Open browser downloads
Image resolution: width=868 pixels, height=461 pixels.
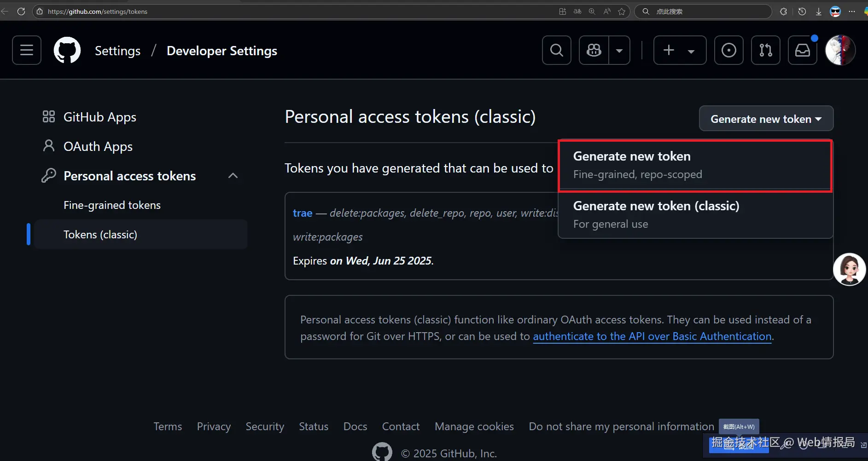pyautogui.click(x=819, y=11)
